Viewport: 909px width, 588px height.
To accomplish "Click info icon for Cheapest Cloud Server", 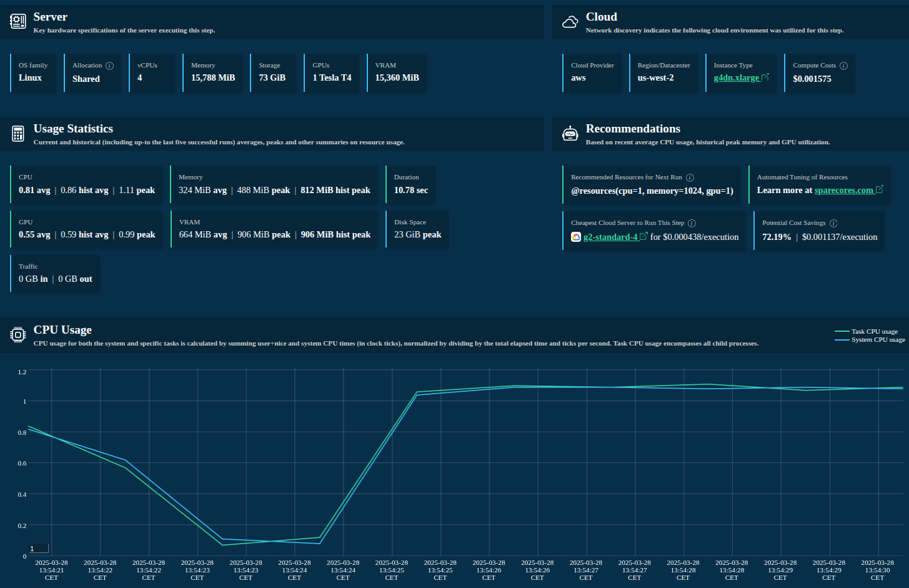I will pos(692,223).
